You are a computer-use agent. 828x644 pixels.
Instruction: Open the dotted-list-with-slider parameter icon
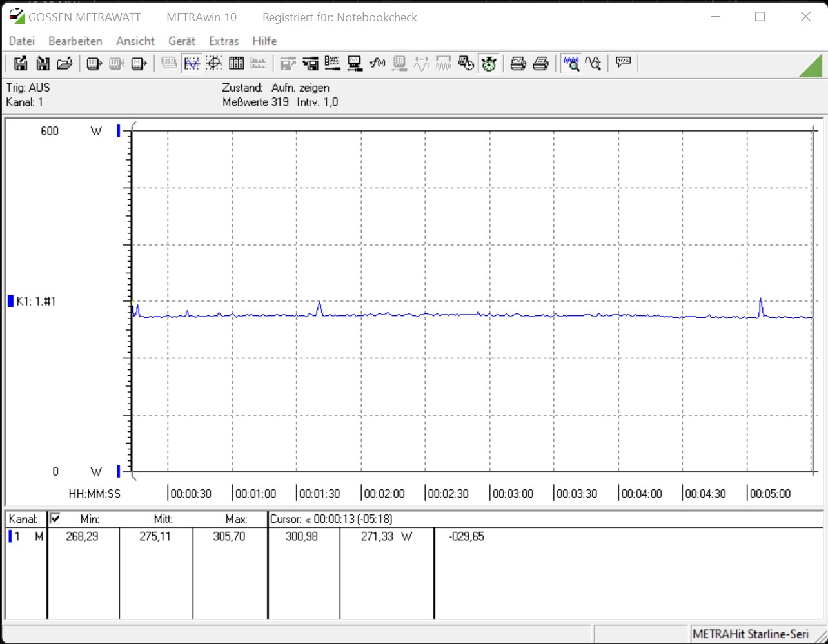point(332,63)
